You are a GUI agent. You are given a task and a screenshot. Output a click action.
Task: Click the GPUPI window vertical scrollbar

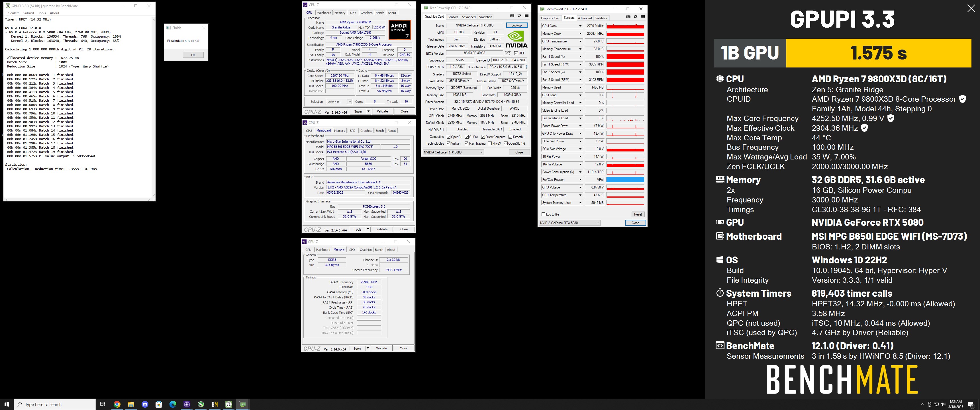click(153, 107)
